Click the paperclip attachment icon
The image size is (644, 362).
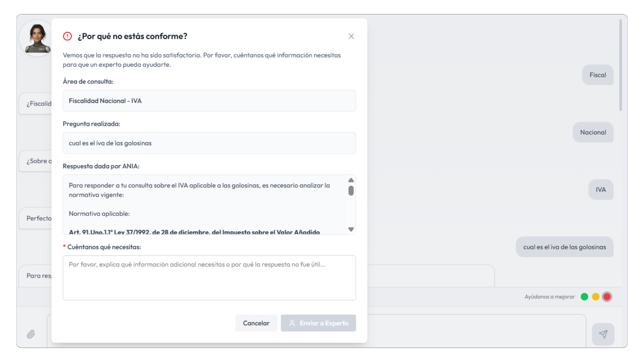31,334
